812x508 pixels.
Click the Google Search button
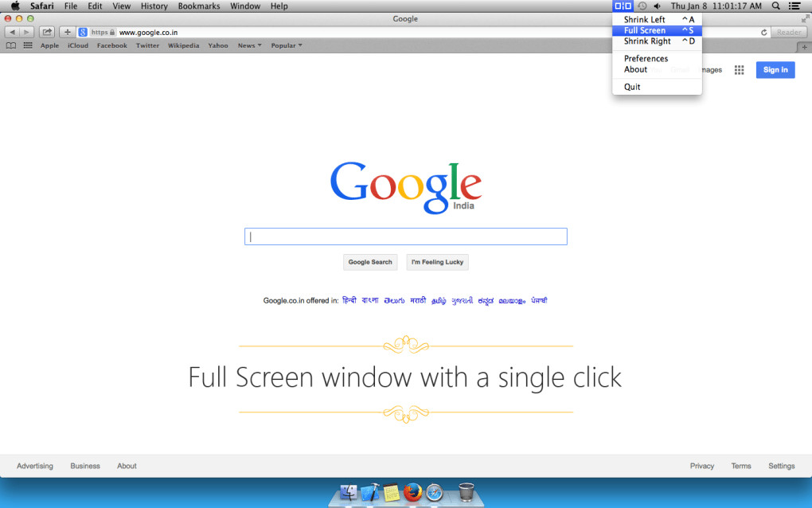[370, 262]
